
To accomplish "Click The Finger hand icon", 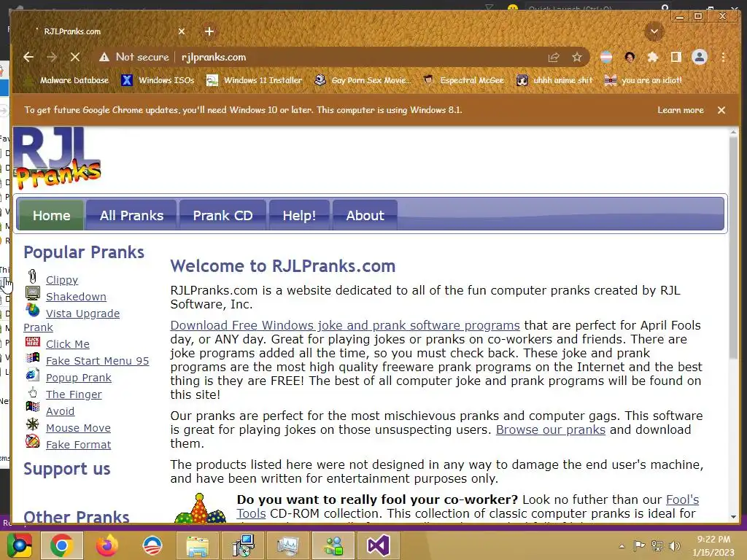I will point(32,392).
